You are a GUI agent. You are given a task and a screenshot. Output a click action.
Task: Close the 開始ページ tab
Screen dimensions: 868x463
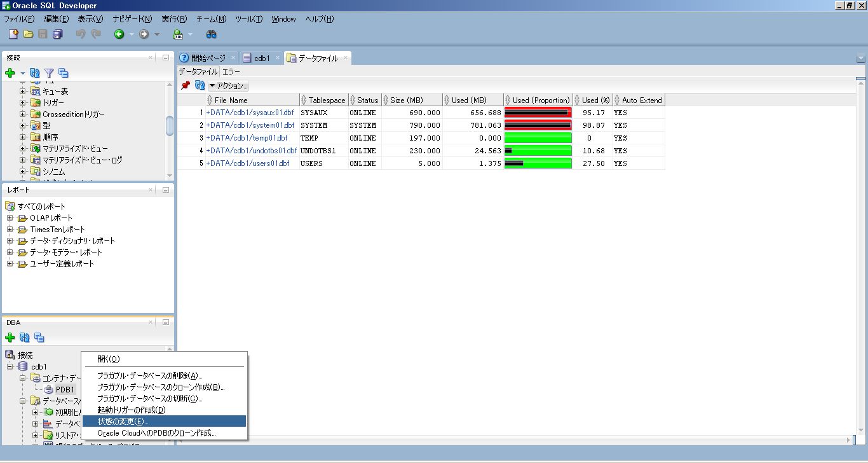click(233, 58)
